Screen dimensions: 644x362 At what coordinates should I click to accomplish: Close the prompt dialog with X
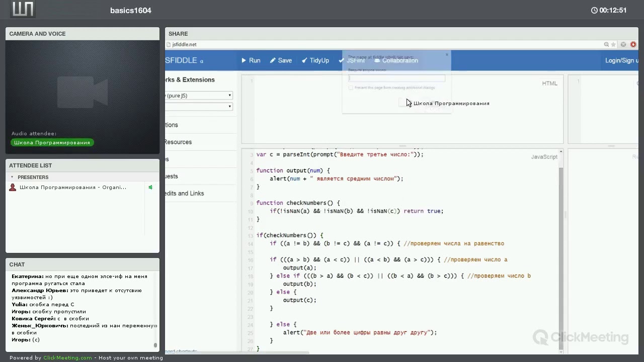pos(446,54)
